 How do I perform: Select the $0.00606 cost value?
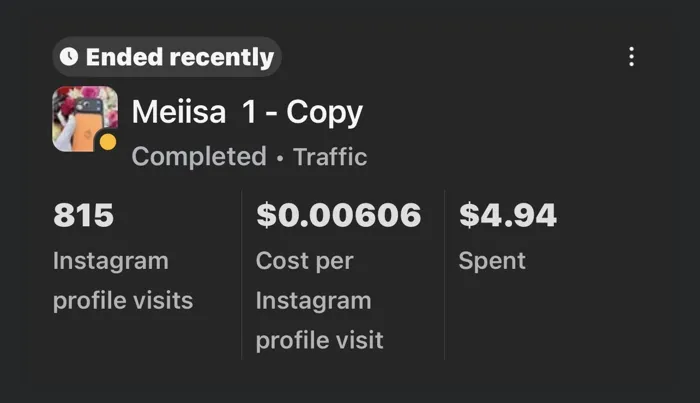(x=338, y=215)
